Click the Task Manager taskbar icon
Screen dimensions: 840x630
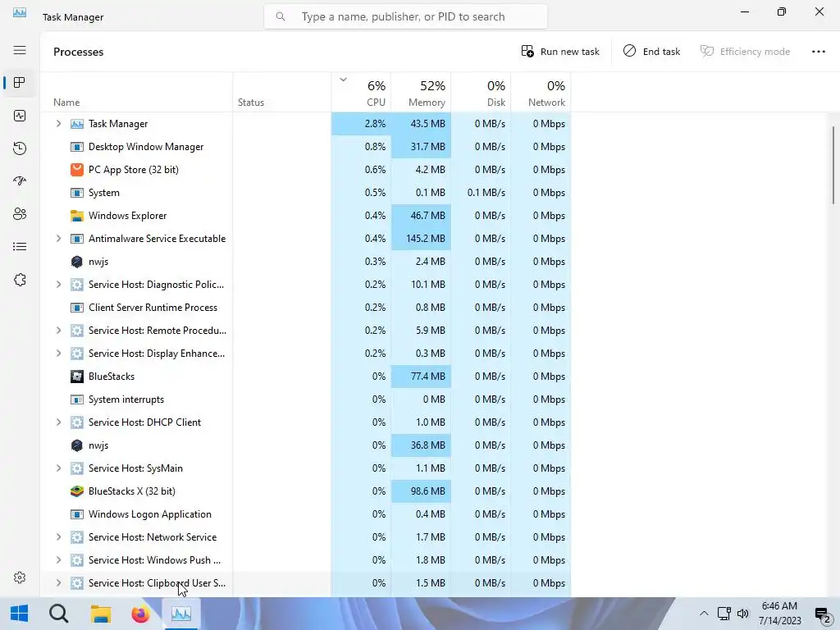click(x=181, y=614)
